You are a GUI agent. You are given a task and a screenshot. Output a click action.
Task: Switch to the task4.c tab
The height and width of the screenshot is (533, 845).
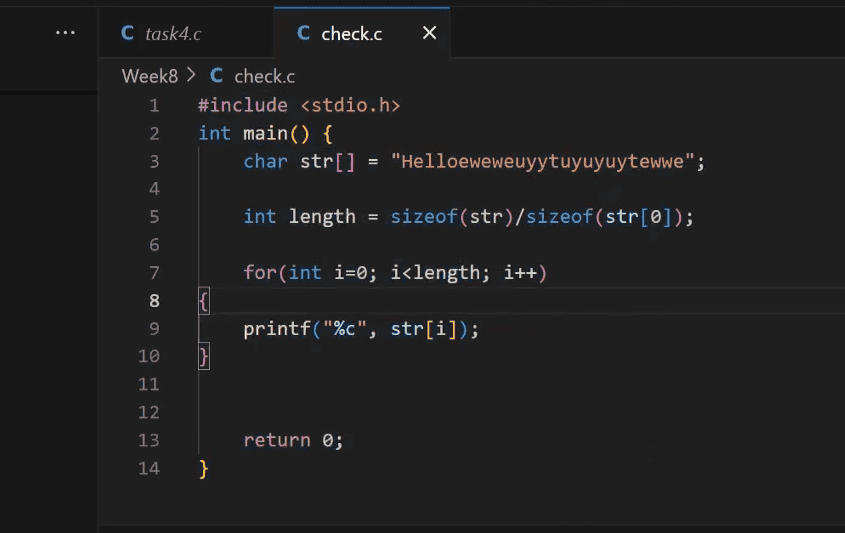point(173,33)
